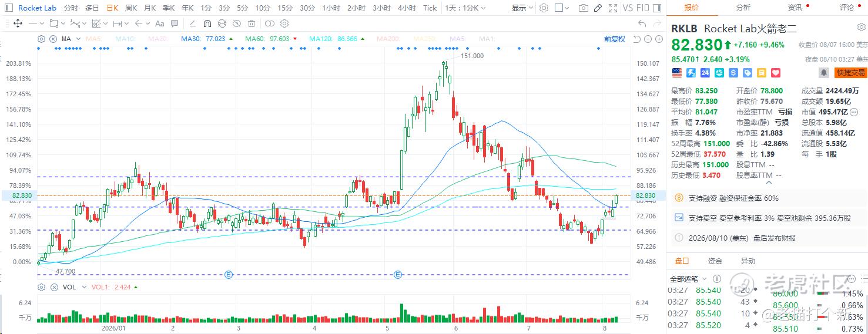Select the measurement range tool
This screenshot has width=868, height=334.
pos(96,23)
